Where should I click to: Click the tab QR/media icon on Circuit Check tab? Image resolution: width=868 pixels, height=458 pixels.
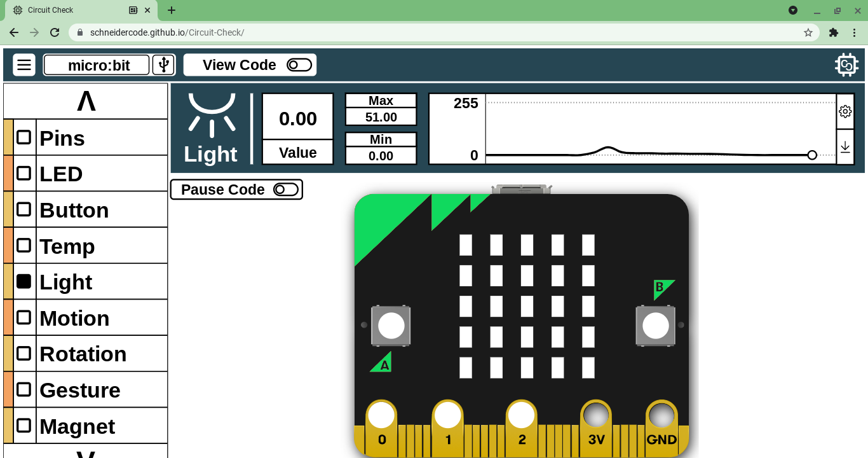133,10
